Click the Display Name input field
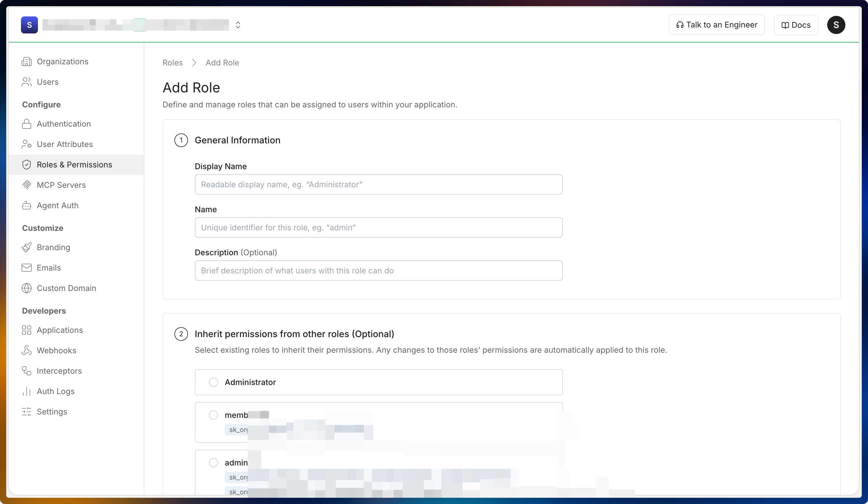This screenshot has height=504, width=868. [378, 184]
